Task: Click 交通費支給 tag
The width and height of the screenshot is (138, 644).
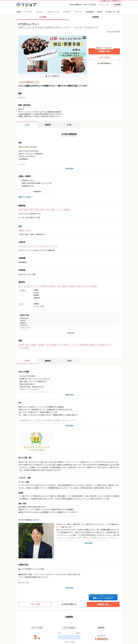Action: coord(23,291)
